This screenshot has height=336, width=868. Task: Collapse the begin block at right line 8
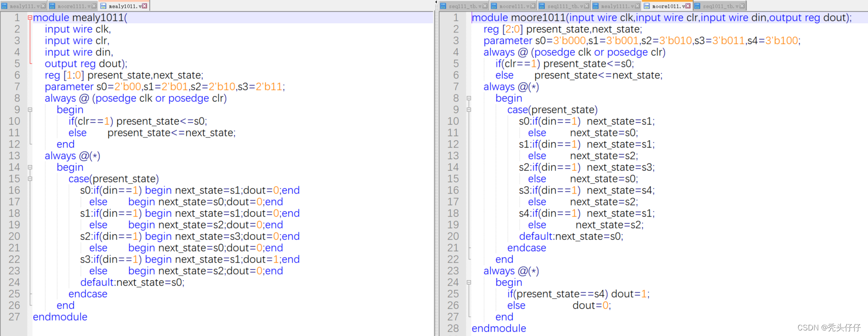(469, 98)
